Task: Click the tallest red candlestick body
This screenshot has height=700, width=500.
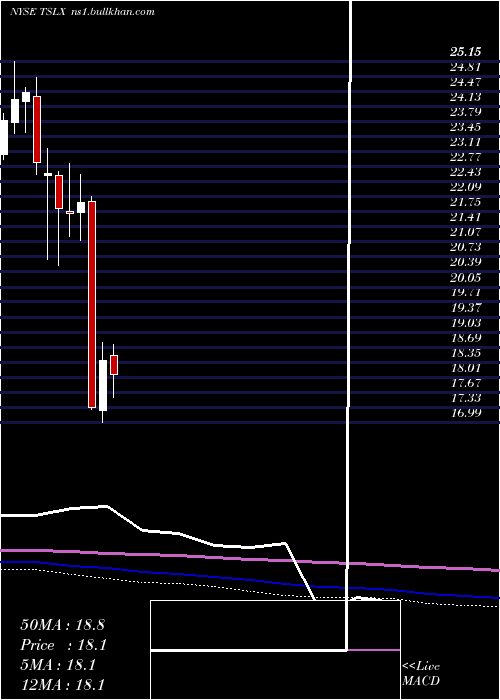Action: tap(92, 304)
